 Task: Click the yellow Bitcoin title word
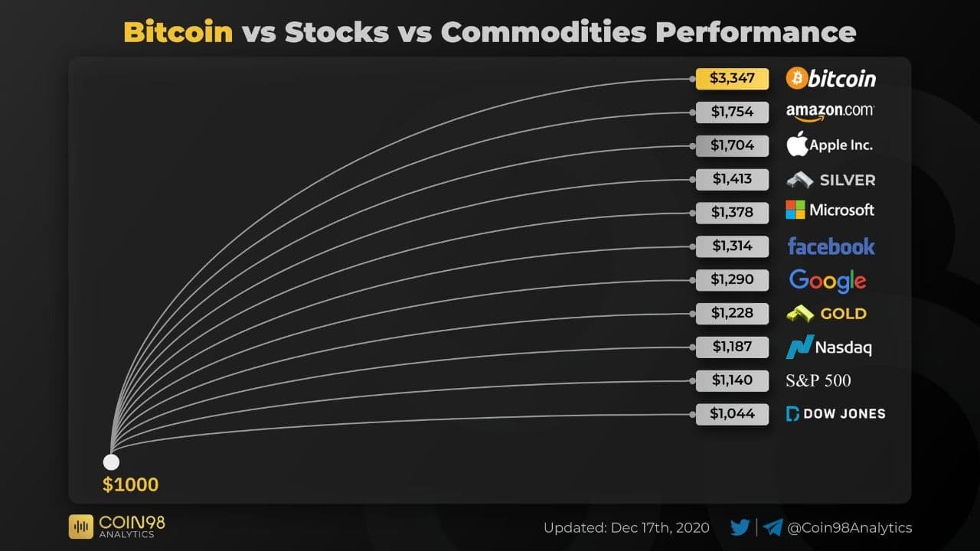[x=178, y=32]
